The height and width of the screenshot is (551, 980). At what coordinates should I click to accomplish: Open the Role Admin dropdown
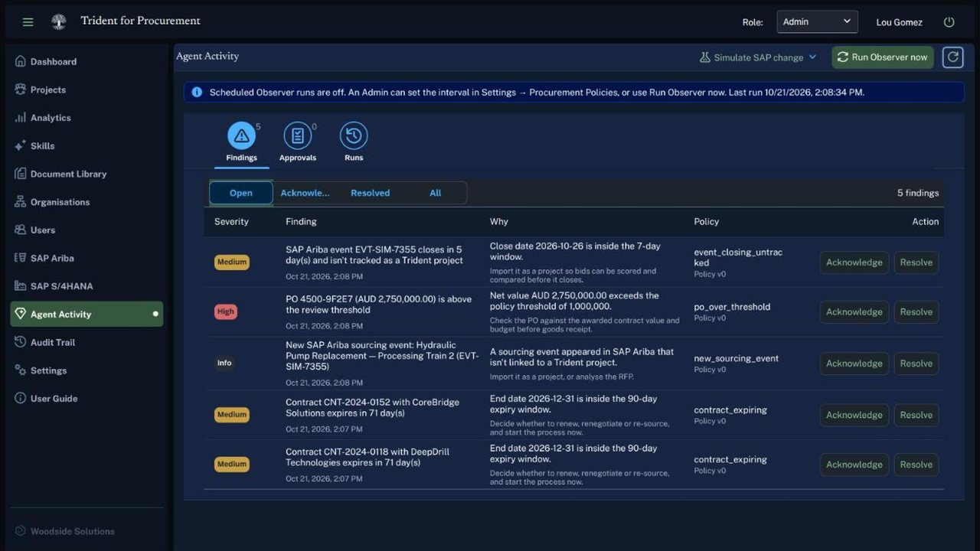(817, 21)
